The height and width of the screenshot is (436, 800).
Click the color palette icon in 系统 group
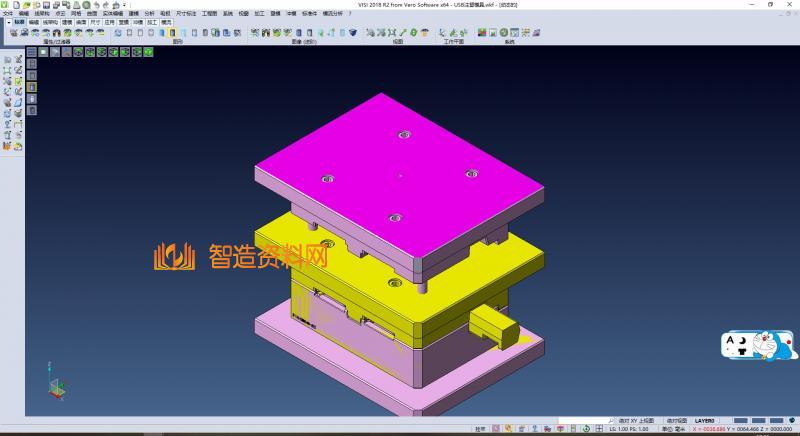pyautogui.click(x=482, y=33)
